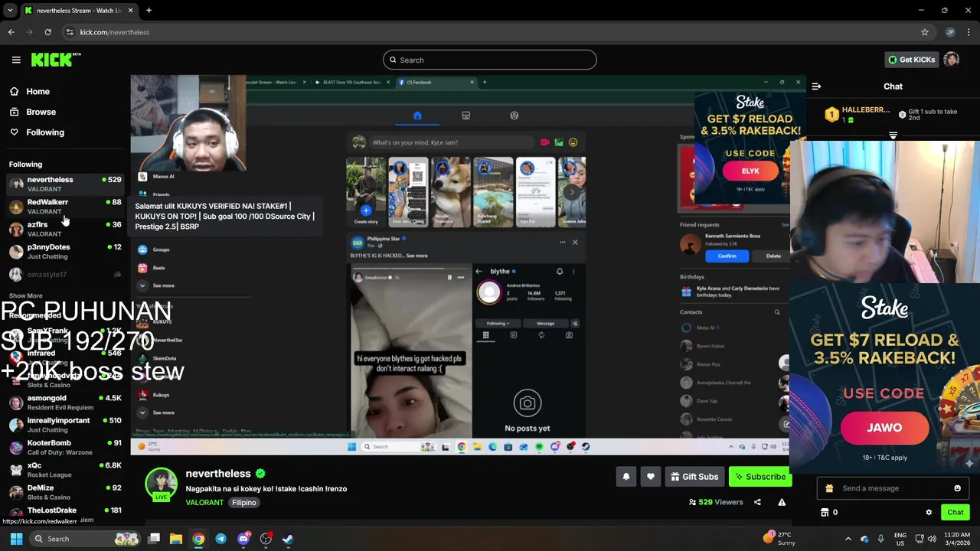Reload the page in Chrome
The width and height of the screenshot is (980, 551).
[47, 32]
